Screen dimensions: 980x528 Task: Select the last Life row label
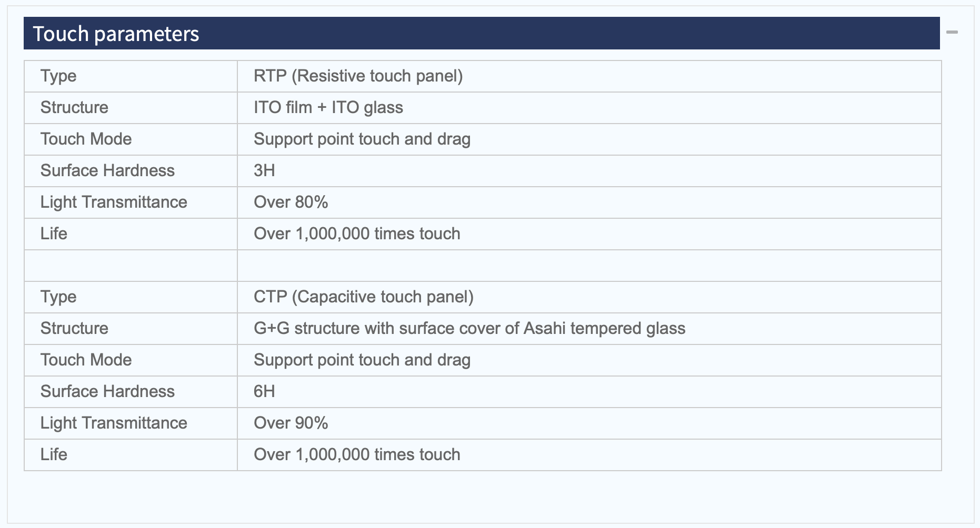pyautogui.click(x=54, y=454)
